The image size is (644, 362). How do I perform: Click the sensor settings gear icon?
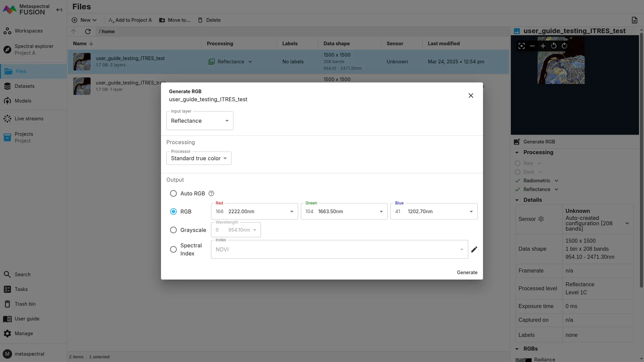coord(541,219)
